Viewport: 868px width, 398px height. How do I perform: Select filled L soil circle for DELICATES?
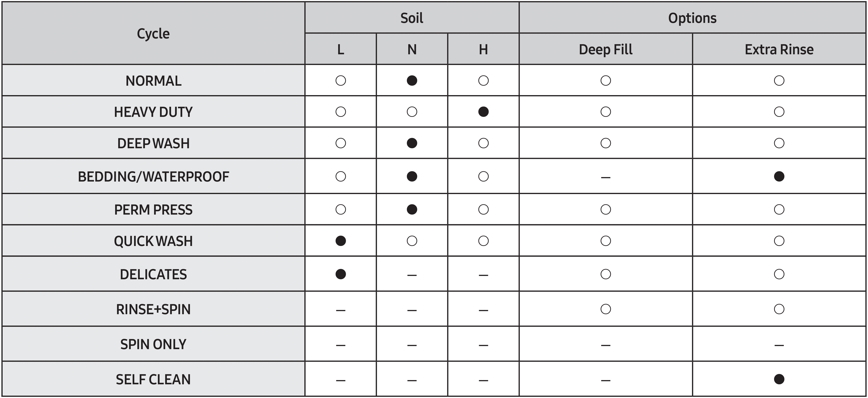[x=341, y=274]
